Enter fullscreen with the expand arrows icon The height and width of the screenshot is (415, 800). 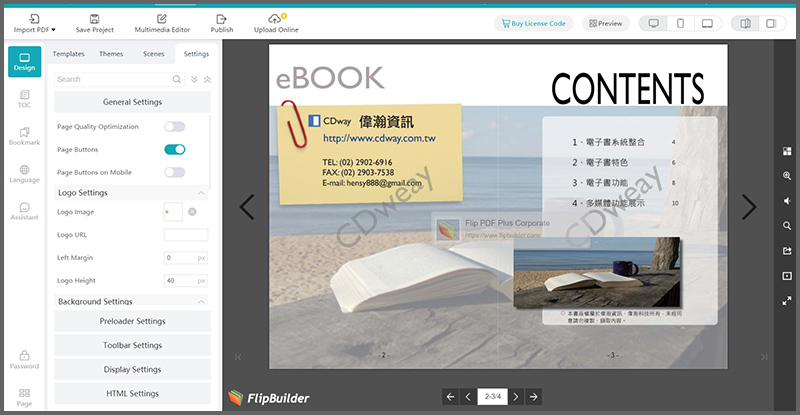click(x=787, y=301)
